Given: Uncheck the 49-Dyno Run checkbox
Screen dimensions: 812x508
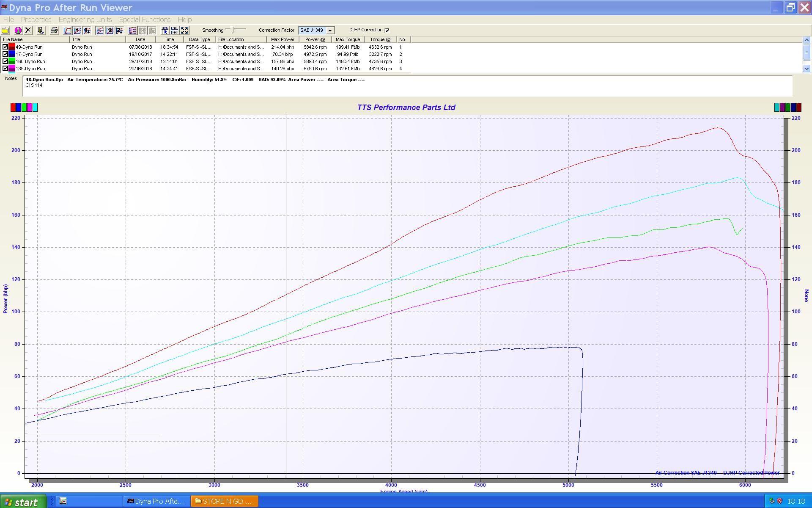Looking at the screenshot, I should click(x=5, y=47).
